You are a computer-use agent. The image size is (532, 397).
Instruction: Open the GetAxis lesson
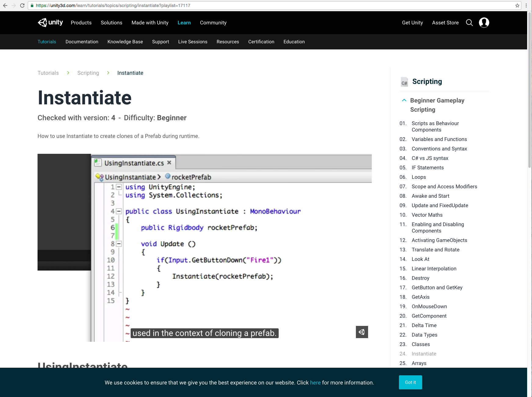420,297
